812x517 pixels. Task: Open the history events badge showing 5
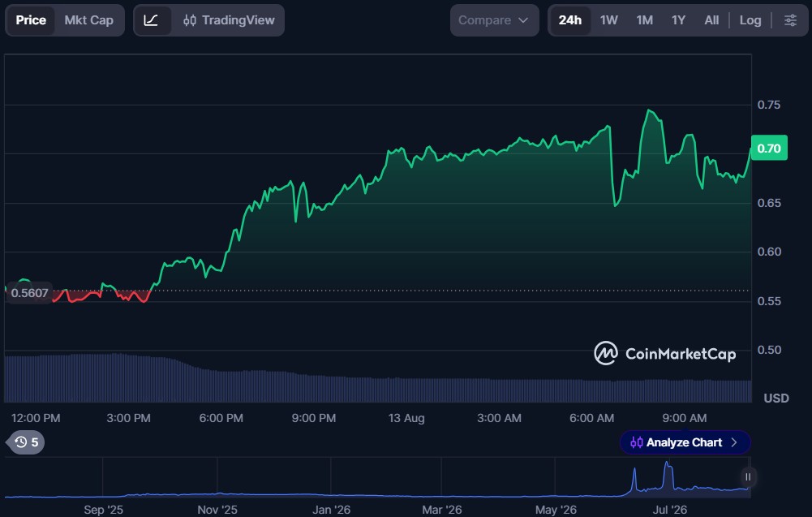pos(26,442)
